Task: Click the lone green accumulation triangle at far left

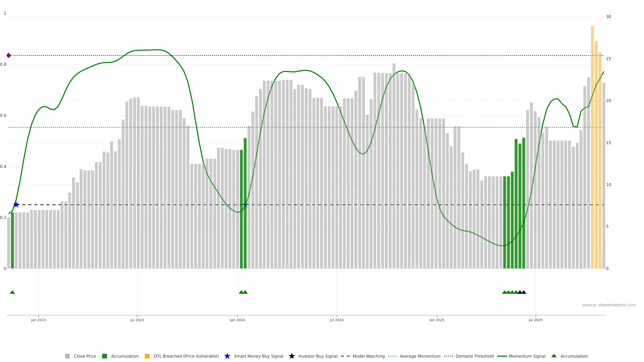Action: 13,292
